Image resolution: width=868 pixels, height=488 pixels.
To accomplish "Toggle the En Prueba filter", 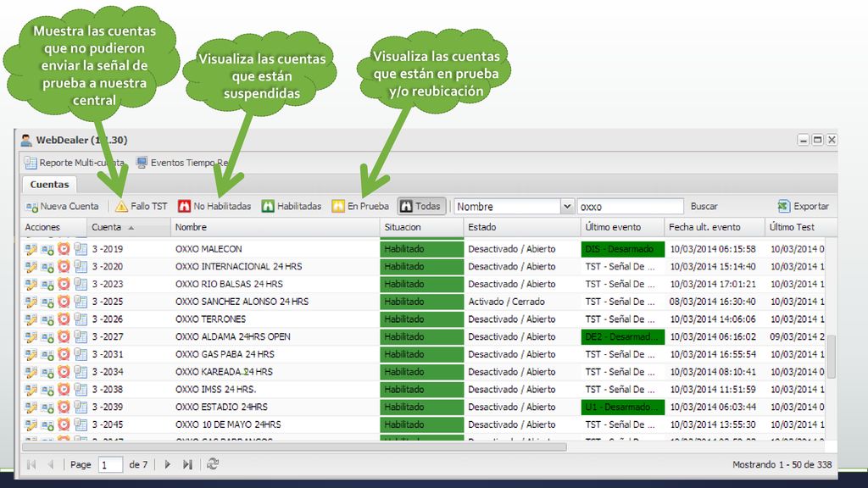I will (360, 207).
